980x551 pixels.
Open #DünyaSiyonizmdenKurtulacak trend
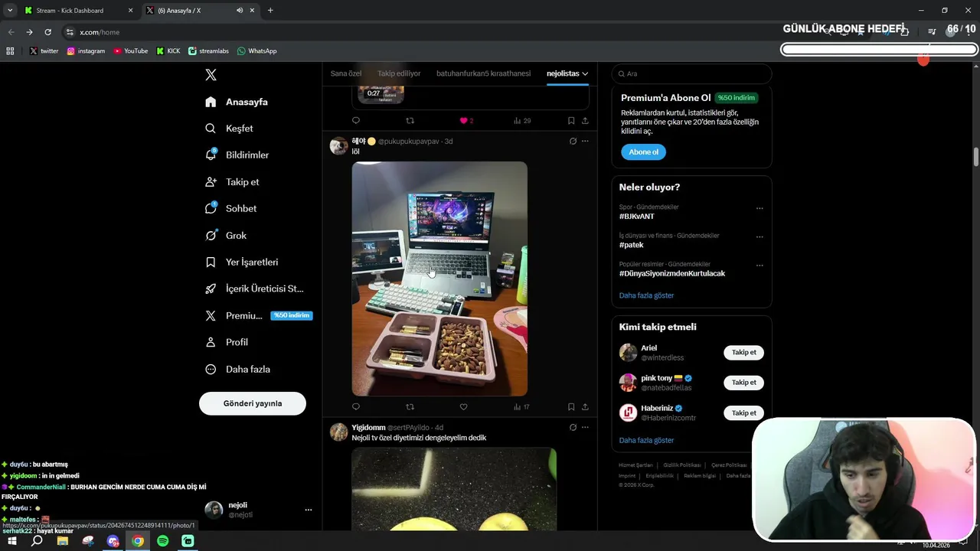click(672, 273)
